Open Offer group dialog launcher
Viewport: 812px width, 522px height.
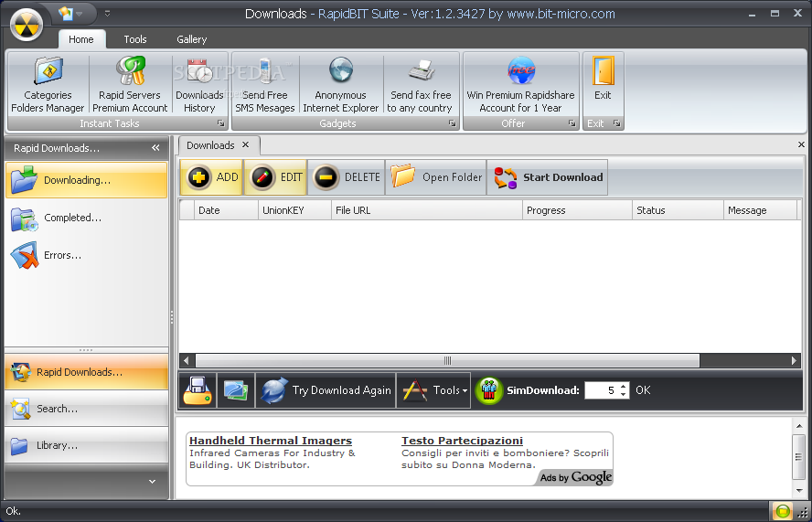point(572,123)
